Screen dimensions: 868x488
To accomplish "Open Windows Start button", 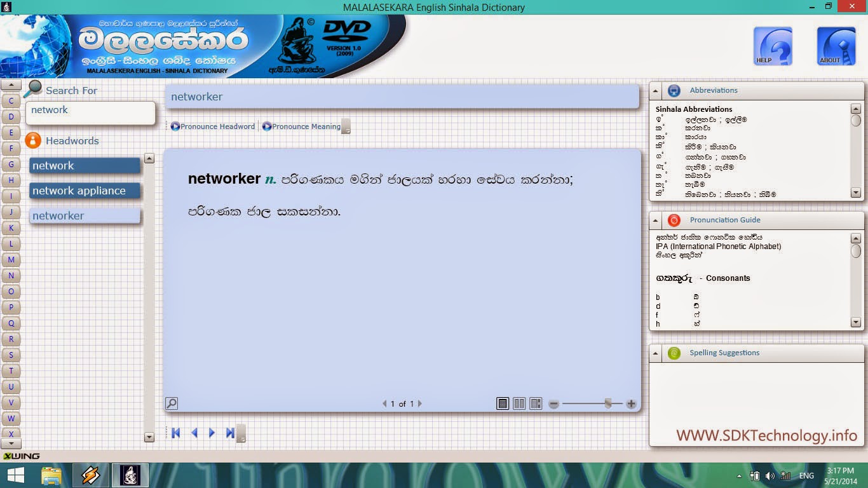I will (x=15, y=475).
